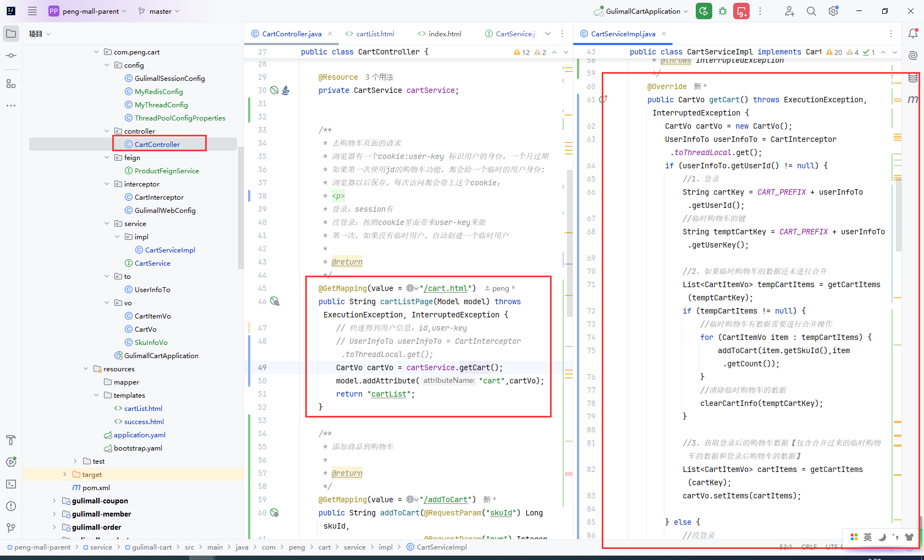This screenshot has width=924, height=560.
Task: Open the Services tool window
Action: (x=11, y=462)
